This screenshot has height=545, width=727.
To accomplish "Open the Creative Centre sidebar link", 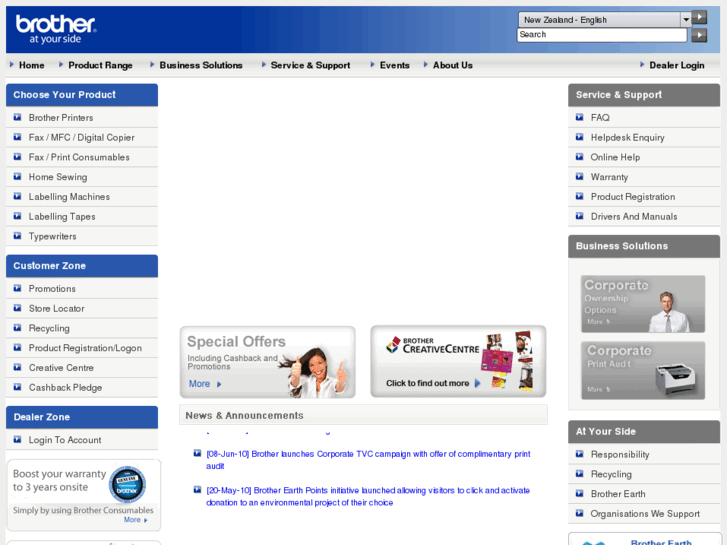I will click(x=61, y=368).
